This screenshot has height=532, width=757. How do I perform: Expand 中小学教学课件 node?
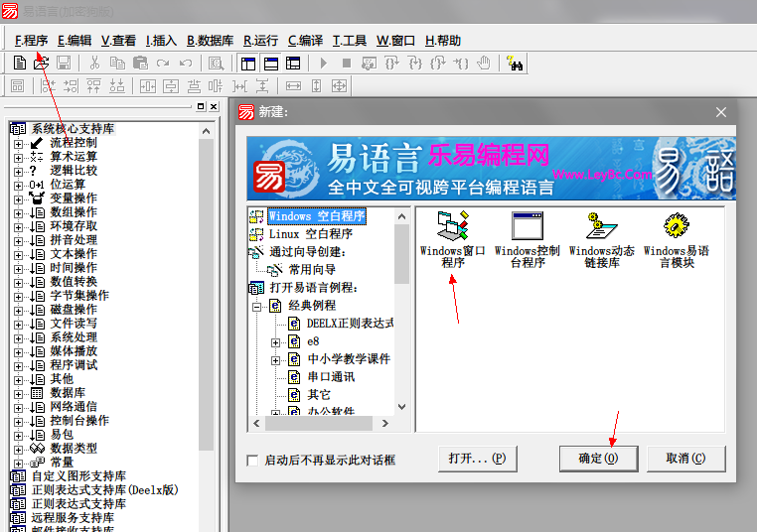click(x=275, y=360)
